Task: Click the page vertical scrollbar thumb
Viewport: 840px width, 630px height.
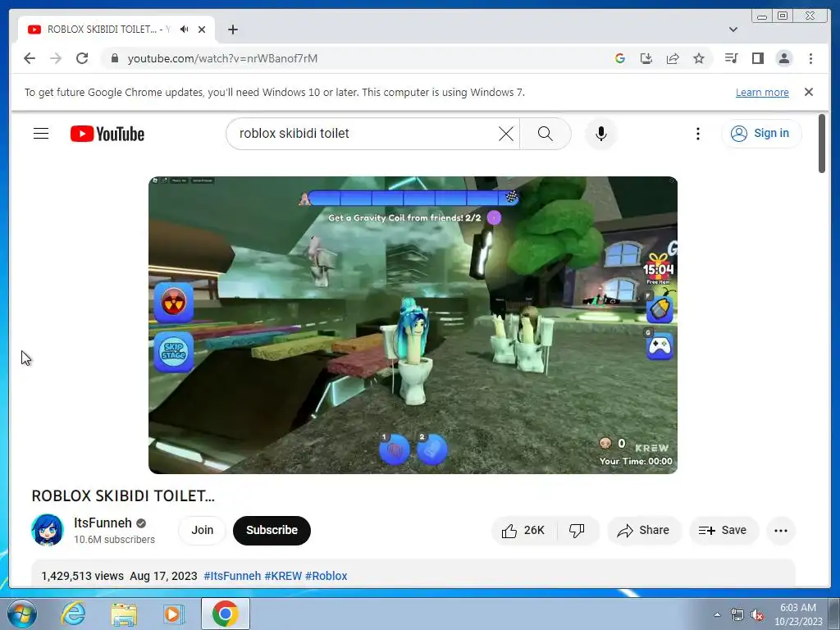Action: [x=822, y=144]
